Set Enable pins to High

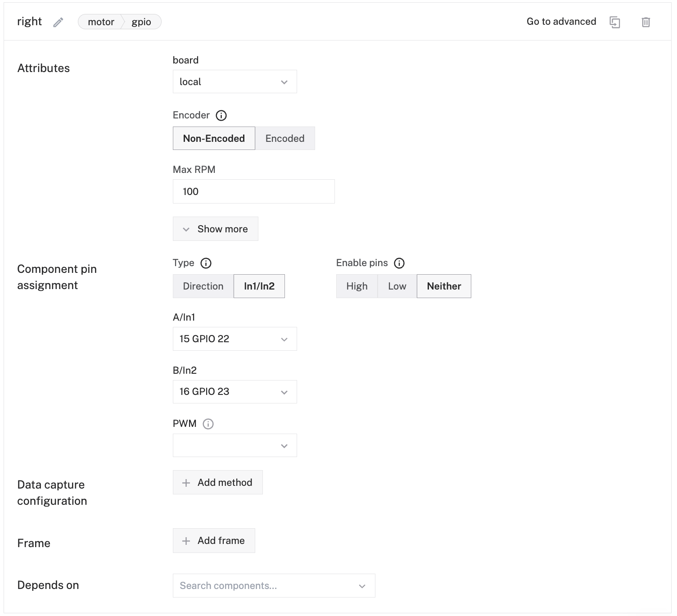tap(357, 286)
